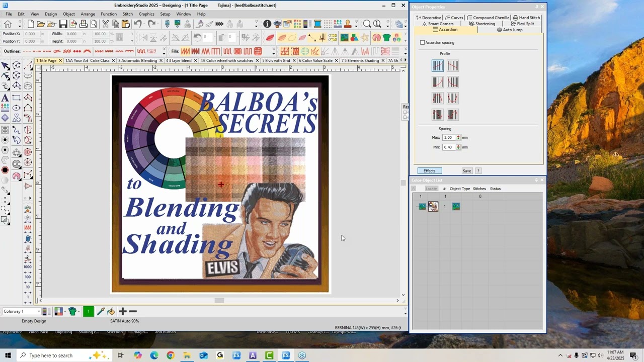Enable the Accordion spacing checkbox

click(423, 43)
